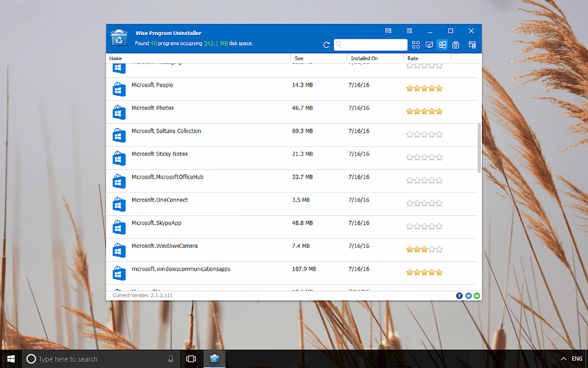The height and width of the screenshot is (368, 588).
Task: Select Microsoft.WindowsCamera entry
Action: tap(292, 250)
